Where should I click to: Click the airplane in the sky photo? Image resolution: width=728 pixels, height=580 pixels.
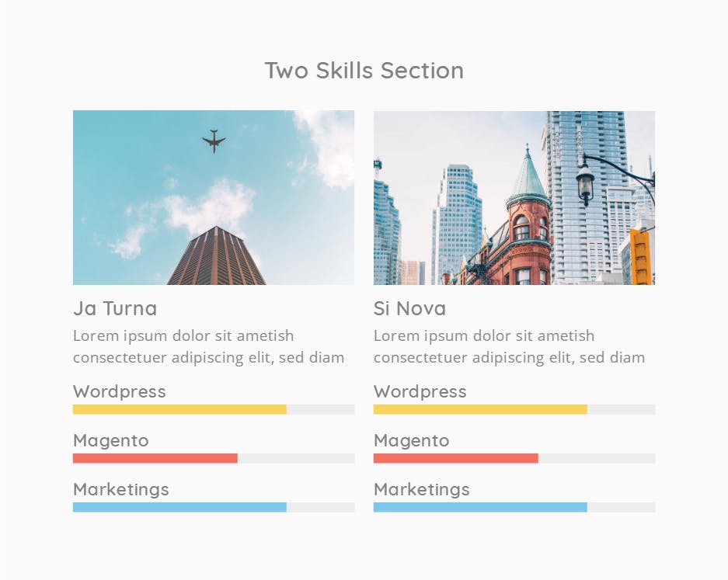point(214,141)
